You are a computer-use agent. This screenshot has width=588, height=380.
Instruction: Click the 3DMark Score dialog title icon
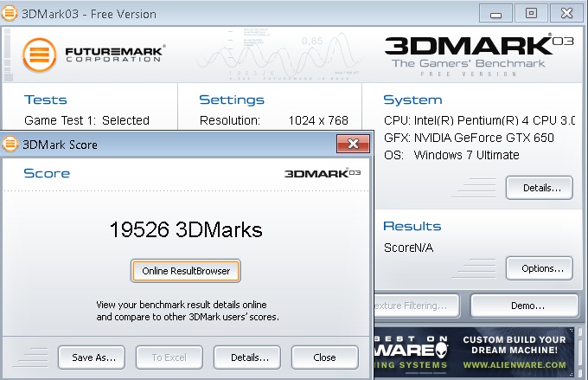click(10, 144)
